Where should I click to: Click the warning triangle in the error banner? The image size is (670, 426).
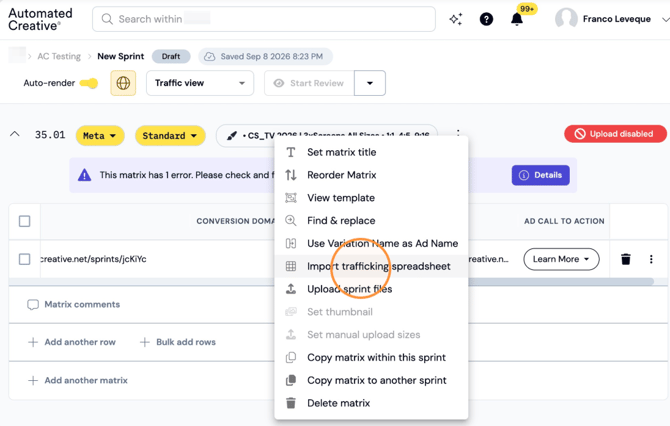85,175
